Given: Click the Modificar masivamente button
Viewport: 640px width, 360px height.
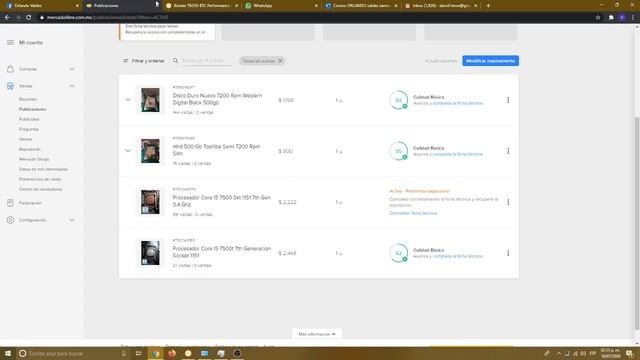Looking at the screenshot, I should coord(491,61).
